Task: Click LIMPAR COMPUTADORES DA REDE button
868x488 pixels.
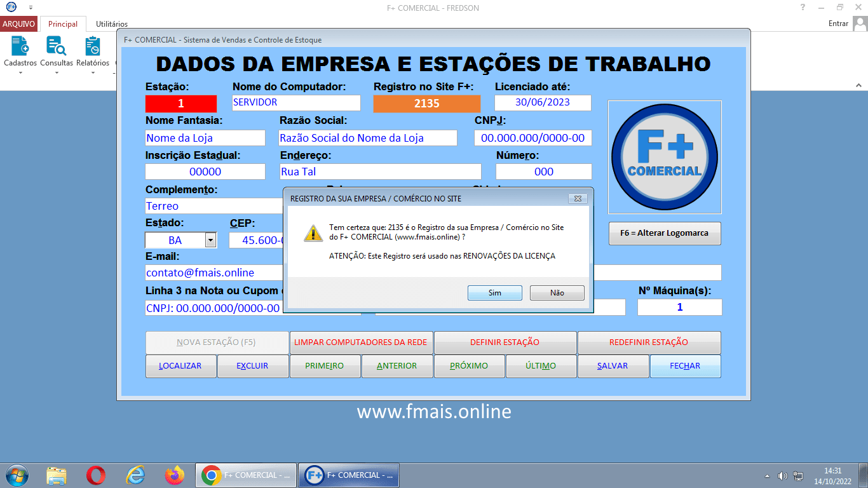Action: point(361,342)
